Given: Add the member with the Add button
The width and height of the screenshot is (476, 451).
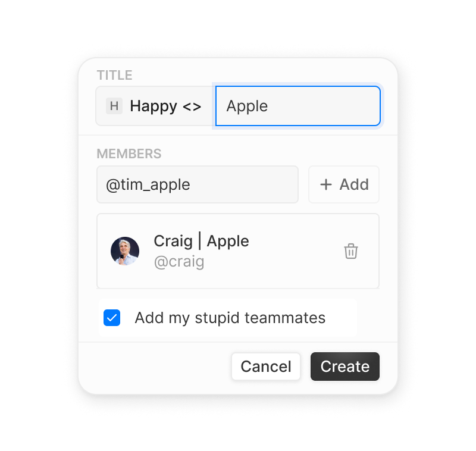Looking at the screenshot, I should [x=344, y=184].
